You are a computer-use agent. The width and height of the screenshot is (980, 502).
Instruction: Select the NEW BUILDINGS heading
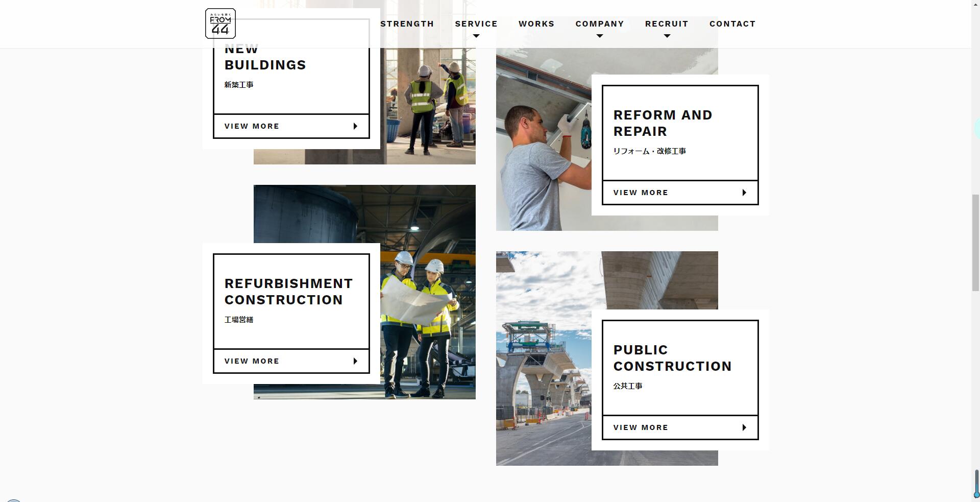pyautogui.click(x=265, y=57)
